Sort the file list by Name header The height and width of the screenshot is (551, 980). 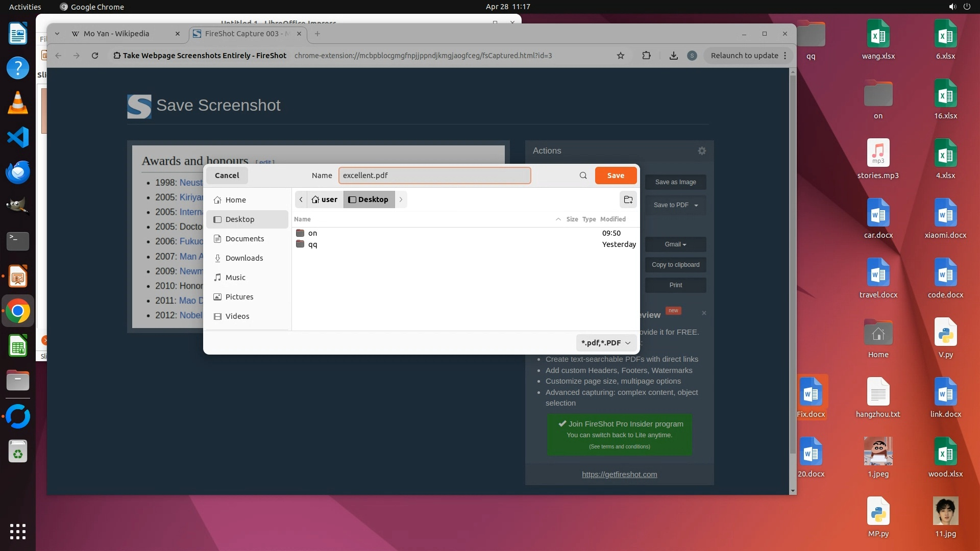click(x=303, y=219)
